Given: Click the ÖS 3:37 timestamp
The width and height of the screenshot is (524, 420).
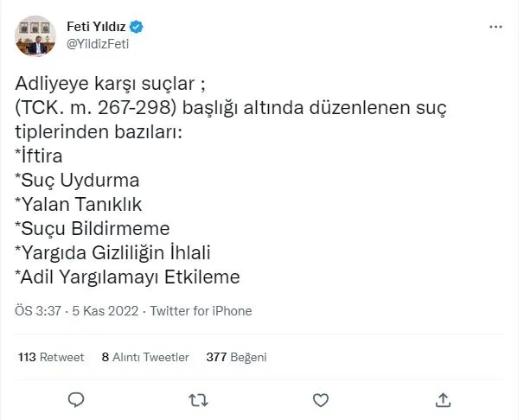Looking at the screenshot, I should [35, 311].
